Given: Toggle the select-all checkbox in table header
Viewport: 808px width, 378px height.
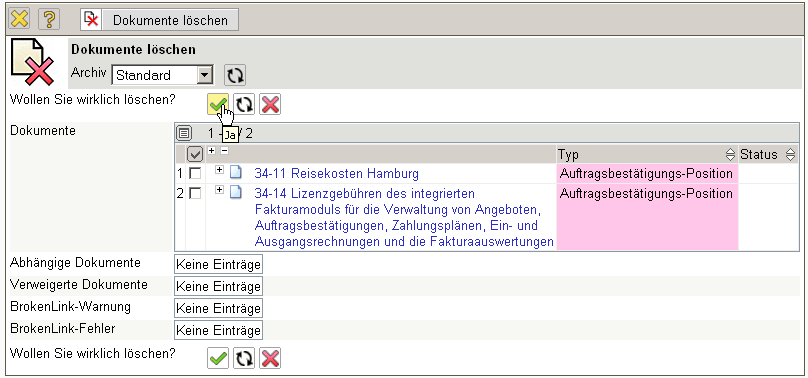Looking at the screenshot, I should (x=195, y=154).
